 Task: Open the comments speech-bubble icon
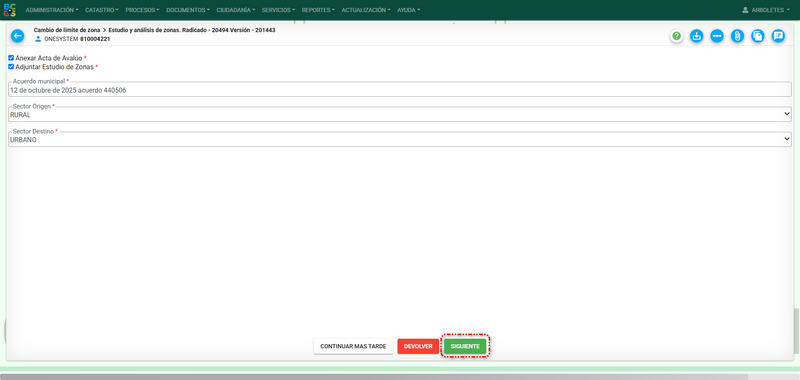pyautogui.click(x=778, y=36)
